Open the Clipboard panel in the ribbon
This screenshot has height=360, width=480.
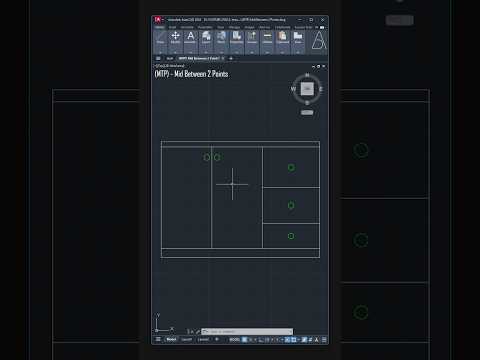(283, 42)
